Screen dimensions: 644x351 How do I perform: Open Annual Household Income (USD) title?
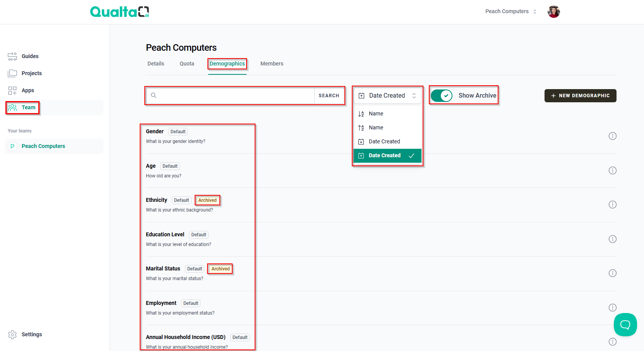pyautogui.click(x=186, y=337)
